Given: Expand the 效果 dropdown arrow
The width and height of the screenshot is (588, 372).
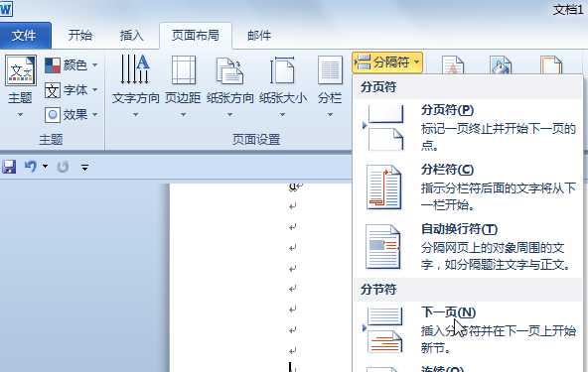Looking at the screenshot, I should tap(95, 114).
